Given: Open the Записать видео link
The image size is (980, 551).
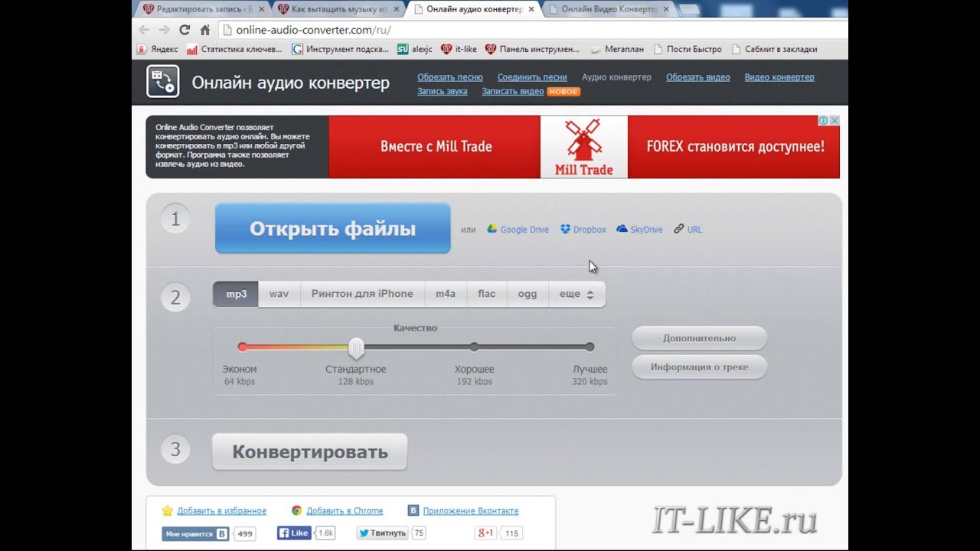Looking at the screenshot, I should tap(512, 91).
